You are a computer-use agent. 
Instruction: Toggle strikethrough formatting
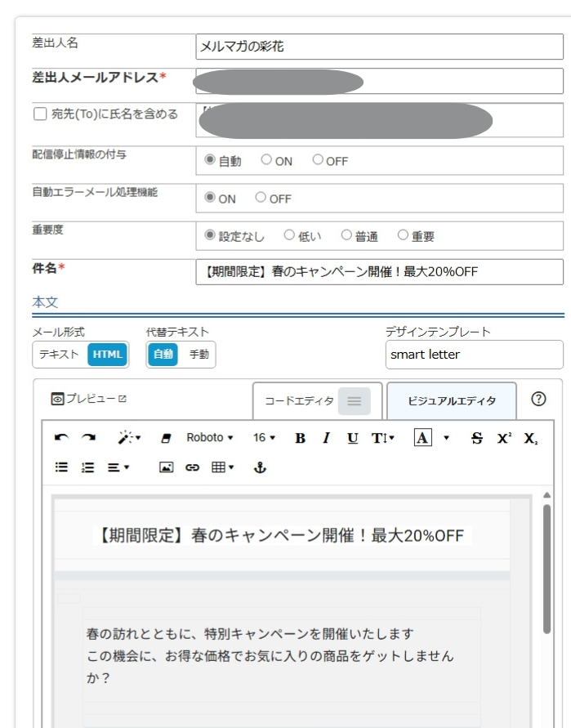477,438
